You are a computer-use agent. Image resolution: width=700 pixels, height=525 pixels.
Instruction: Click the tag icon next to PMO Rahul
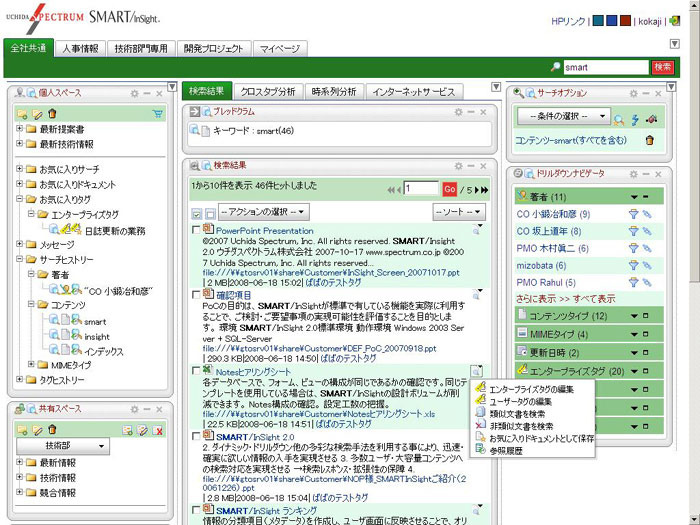click(647, 282)
